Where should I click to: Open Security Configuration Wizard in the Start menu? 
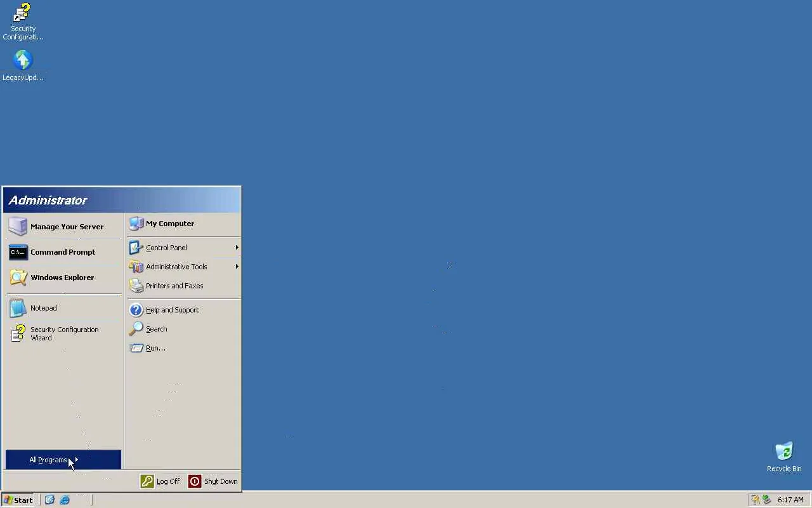point(63,333)
